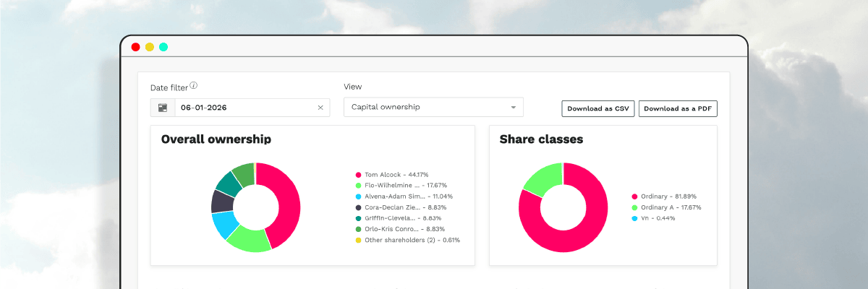Open the calendar picker icon
The image size is (868, 289).
163,108
